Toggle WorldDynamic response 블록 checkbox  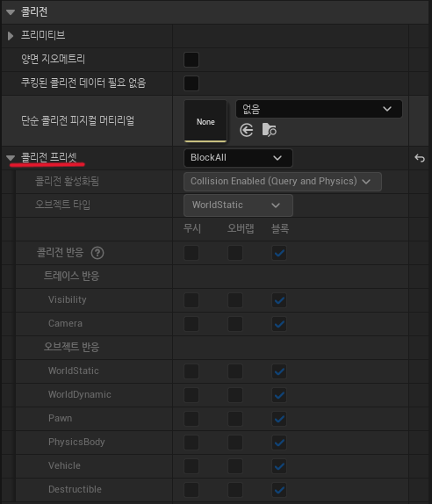coord(279,395)
